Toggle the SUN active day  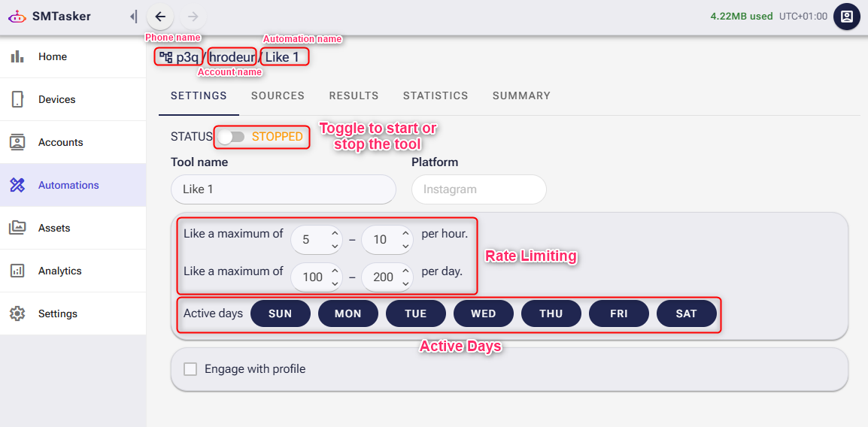(280, 313)
